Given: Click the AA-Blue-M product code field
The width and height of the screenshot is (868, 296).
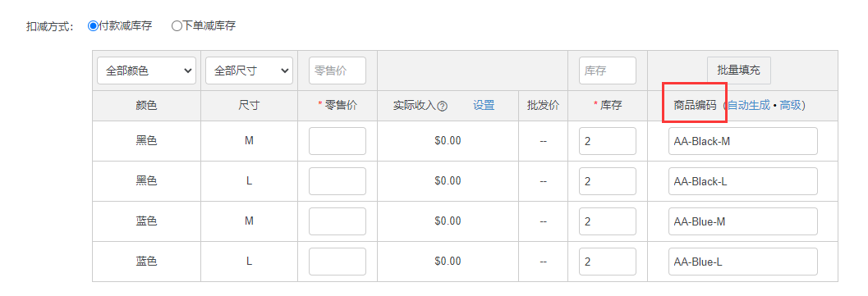Looking at the screenshot, I should click(743, 221).
